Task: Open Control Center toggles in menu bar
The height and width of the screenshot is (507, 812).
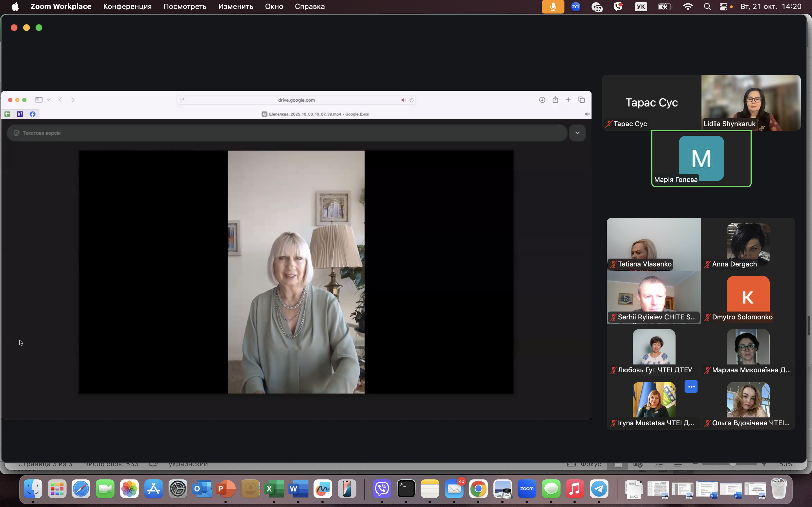Action: (723, 7)
